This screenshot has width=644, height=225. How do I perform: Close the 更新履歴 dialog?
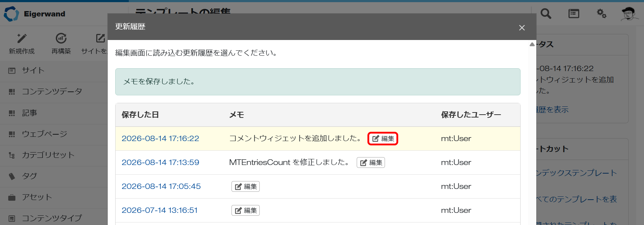coord(522,27)
